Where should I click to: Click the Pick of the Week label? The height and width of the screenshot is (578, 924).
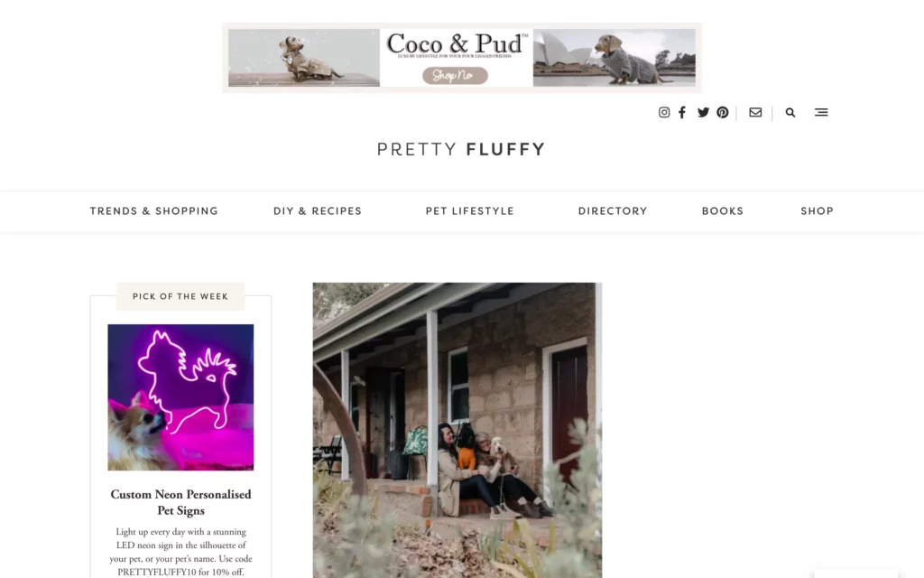click(x=180, y=296)
